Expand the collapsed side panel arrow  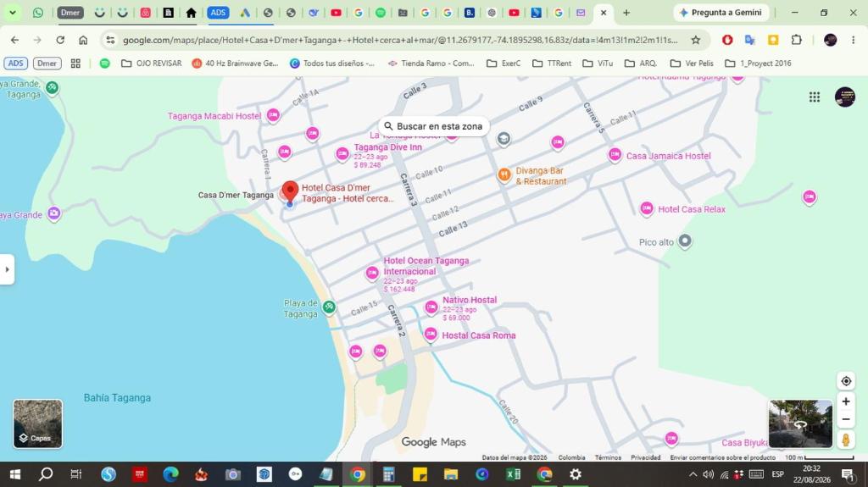7,269
